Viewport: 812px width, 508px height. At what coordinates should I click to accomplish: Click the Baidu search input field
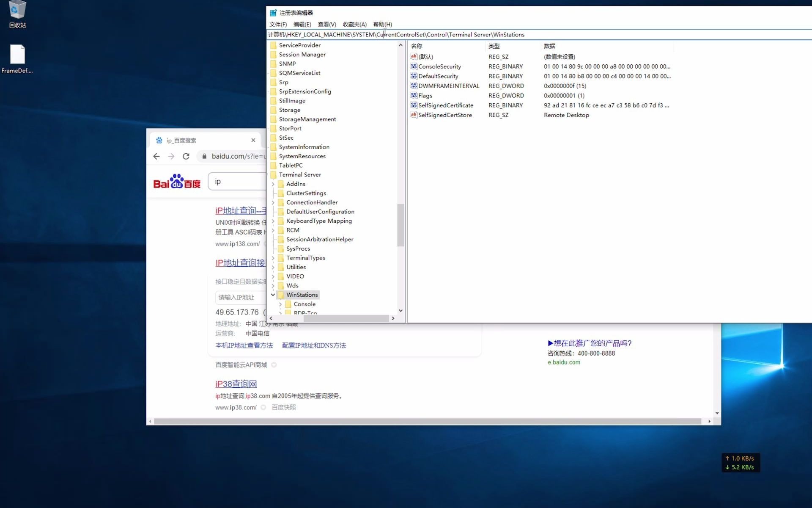pyautogui.click(x=237, y=182)
